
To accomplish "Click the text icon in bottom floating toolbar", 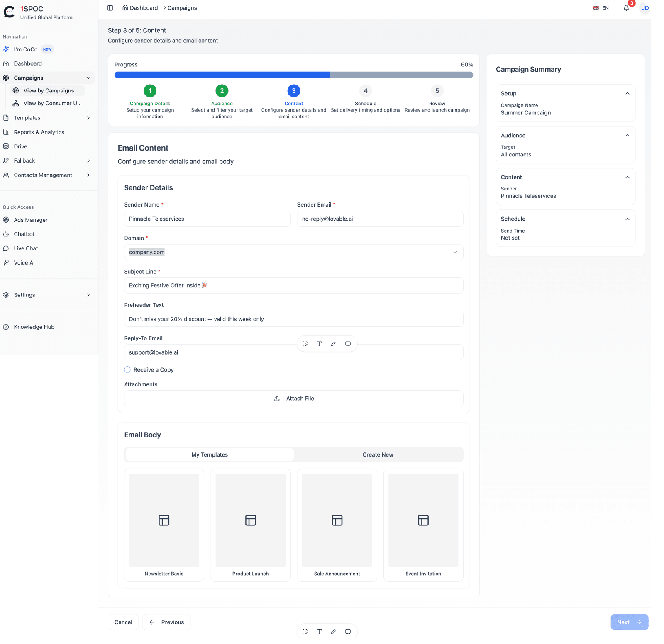I will [x=319, y=632].
